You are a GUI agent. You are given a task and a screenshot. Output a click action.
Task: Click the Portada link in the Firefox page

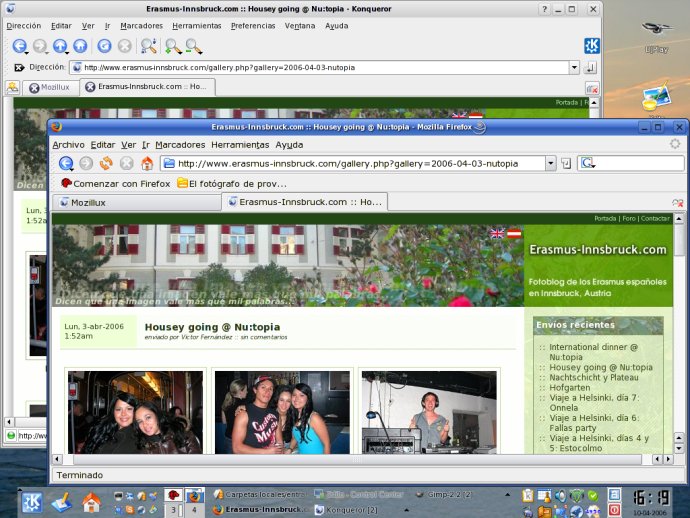pyautogui.click(x=605, y=218)
